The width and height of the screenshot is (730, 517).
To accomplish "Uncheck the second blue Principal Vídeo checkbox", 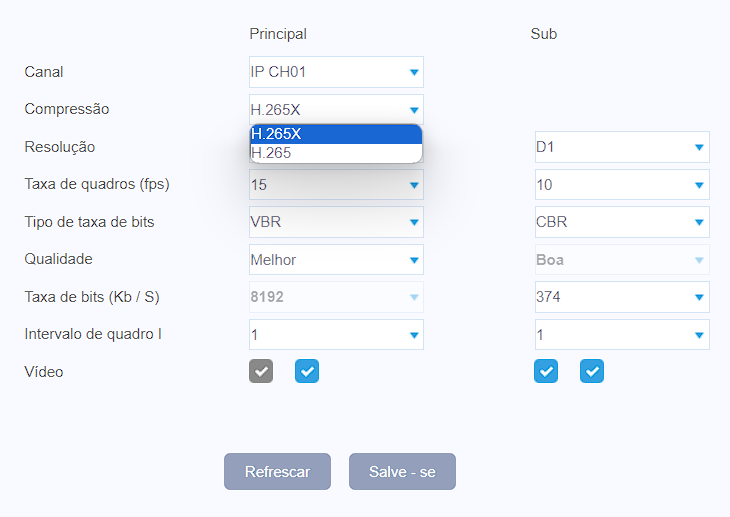I will (x=307, y=371).
